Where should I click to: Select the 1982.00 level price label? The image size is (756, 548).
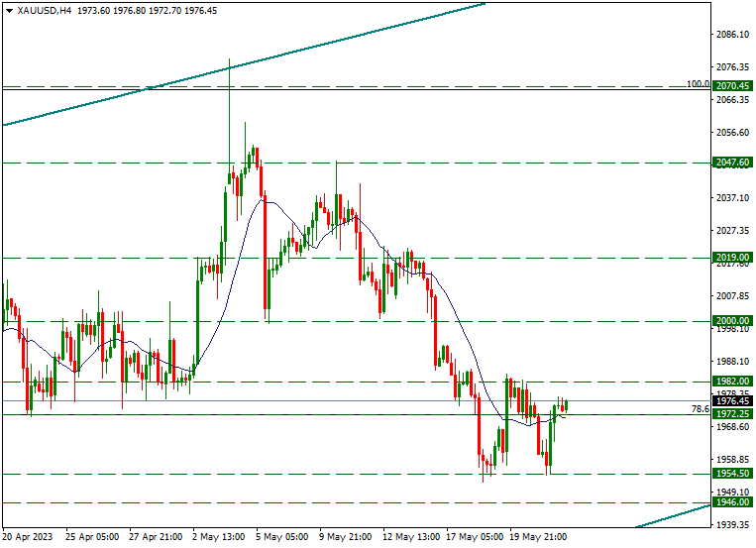point(732,382)
